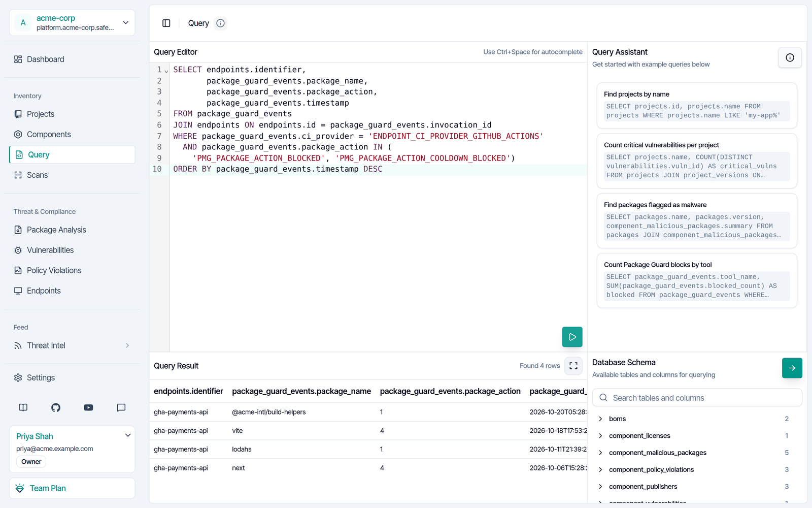Run the query with the play button

[572, 337]
